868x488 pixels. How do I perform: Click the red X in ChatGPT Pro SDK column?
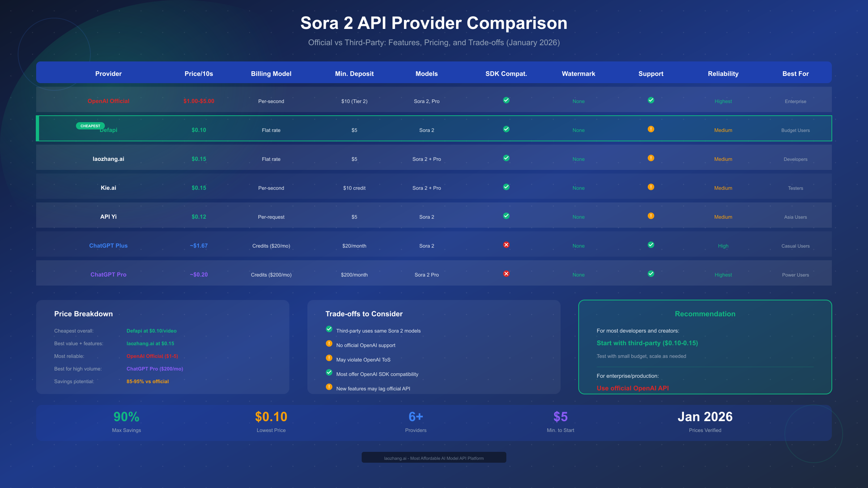(x=506, y=274)
